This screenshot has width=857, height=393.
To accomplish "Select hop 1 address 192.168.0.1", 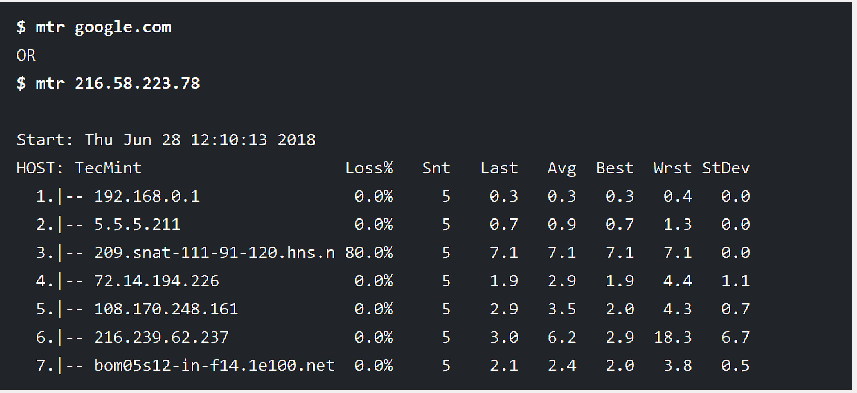I will pyautogui.click(x=147, y=196).
